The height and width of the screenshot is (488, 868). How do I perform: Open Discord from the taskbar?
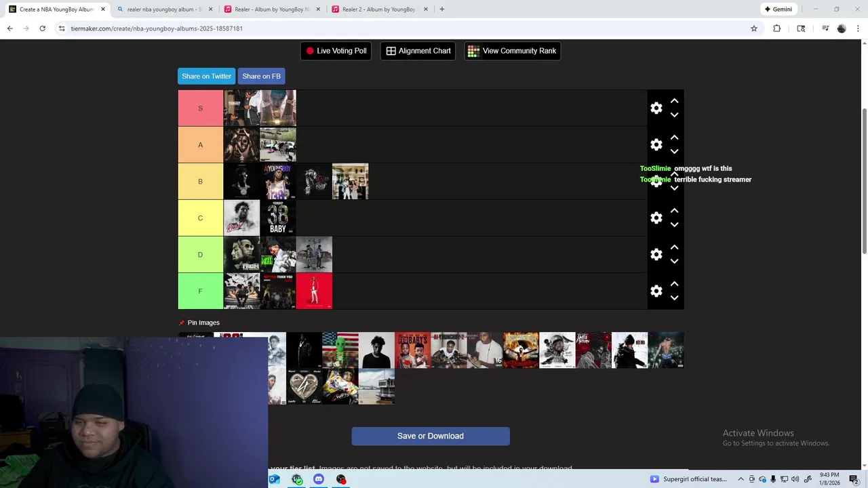(319, 479)
